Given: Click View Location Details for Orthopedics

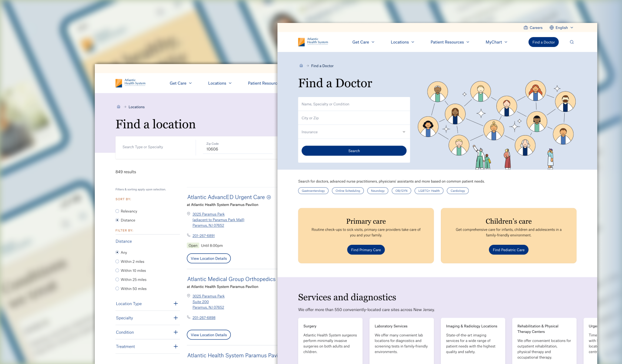Looking at the screenshot, I should click(209, 335).
